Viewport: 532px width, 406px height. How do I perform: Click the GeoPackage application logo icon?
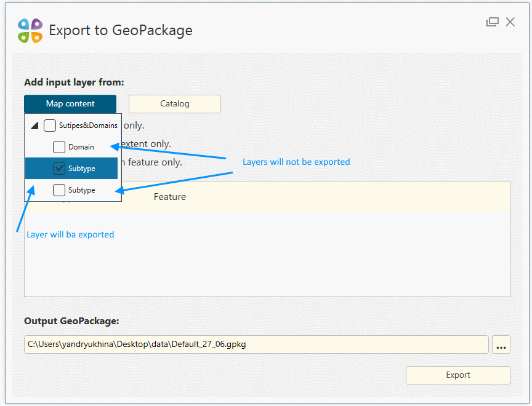[30, 30]
